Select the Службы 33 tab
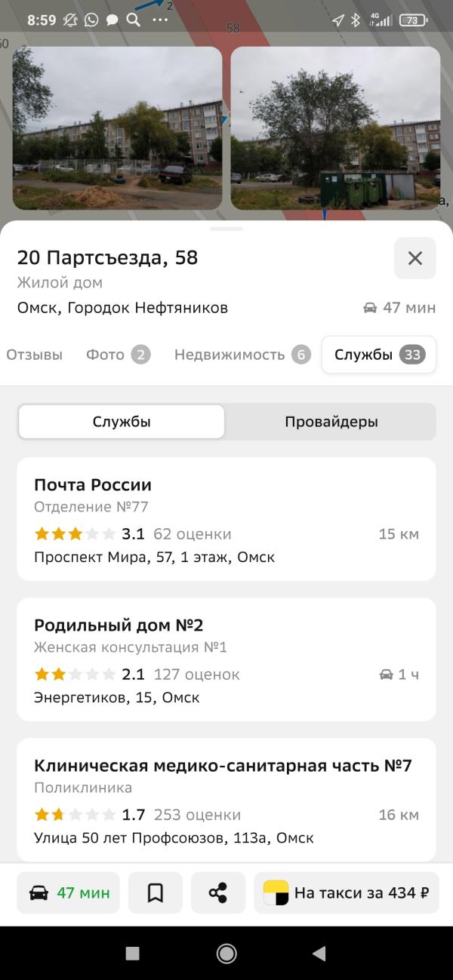 coord(379,355)
